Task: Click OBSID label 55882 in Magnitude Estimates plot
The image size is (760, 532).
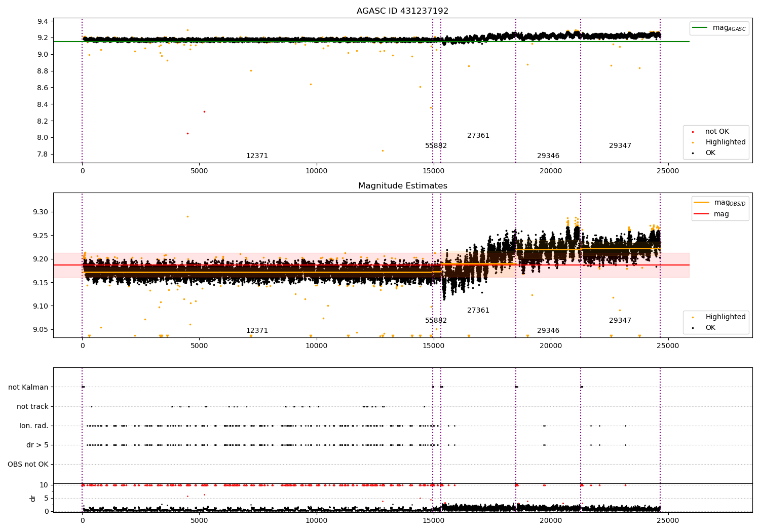Action: (x=436, y=321)
